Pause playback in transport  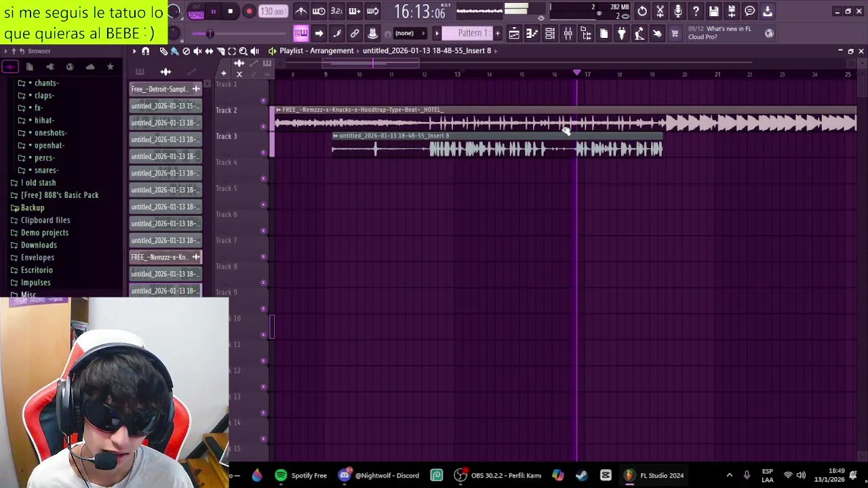(x=213, y=12)
